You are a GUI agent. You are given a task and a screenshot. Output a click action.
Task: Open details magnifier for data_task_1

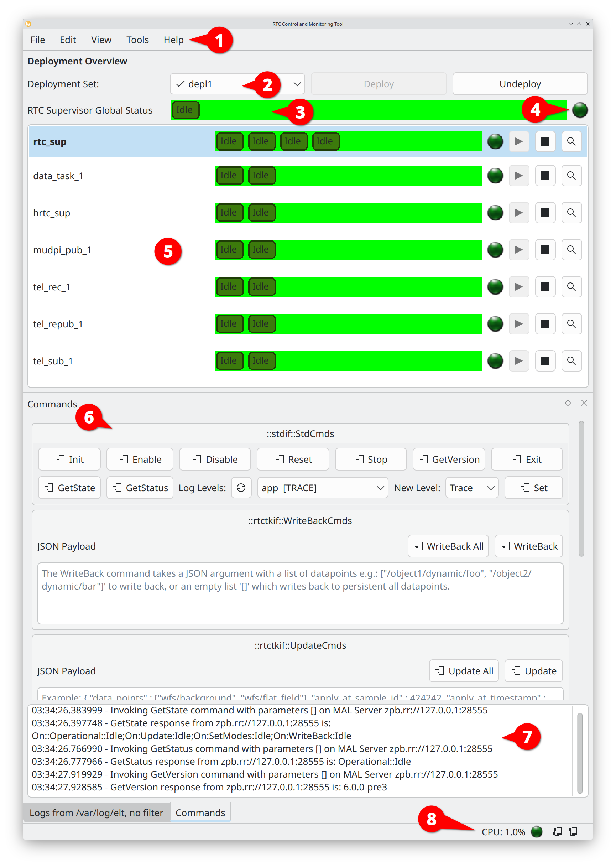coord(571,176)
